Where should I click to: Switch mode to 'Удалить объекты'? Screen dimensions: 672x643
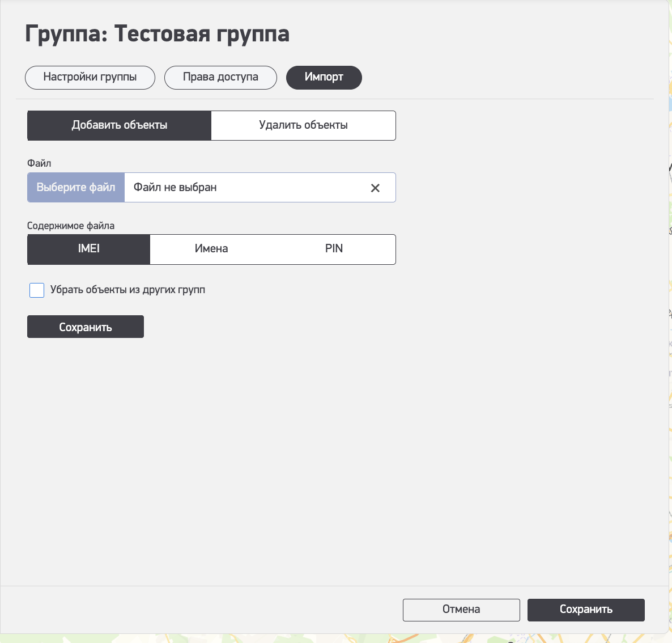(x=303, y=125)
